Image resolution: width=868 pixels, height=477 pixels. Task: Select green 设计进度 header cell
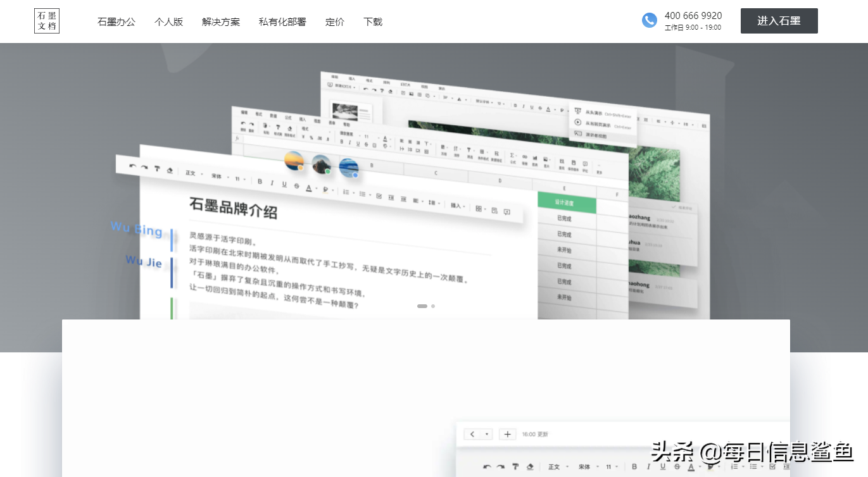(567, 202)
